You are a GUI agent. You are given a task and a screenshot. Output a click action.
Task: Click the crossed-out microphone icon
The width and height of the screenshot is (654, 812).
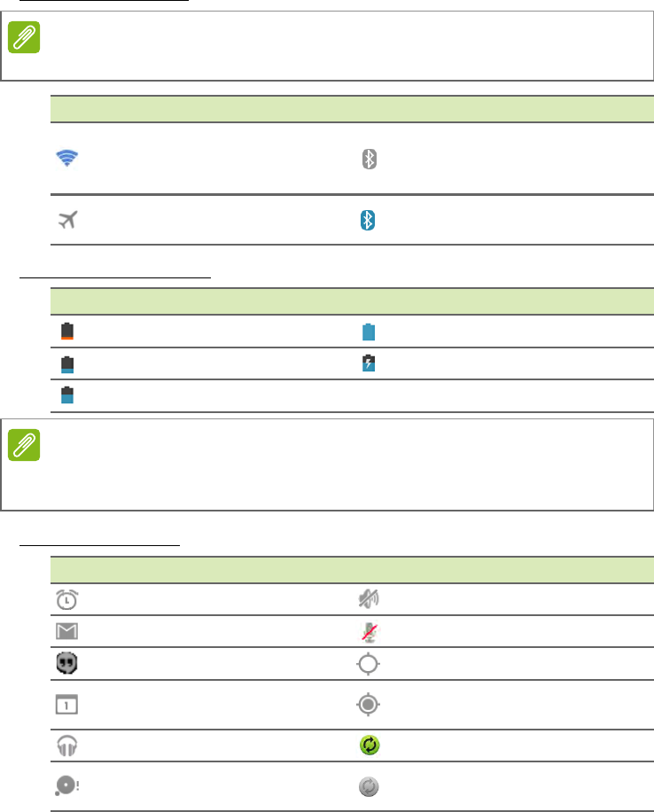pyautogui.click(x=370, y=631)
